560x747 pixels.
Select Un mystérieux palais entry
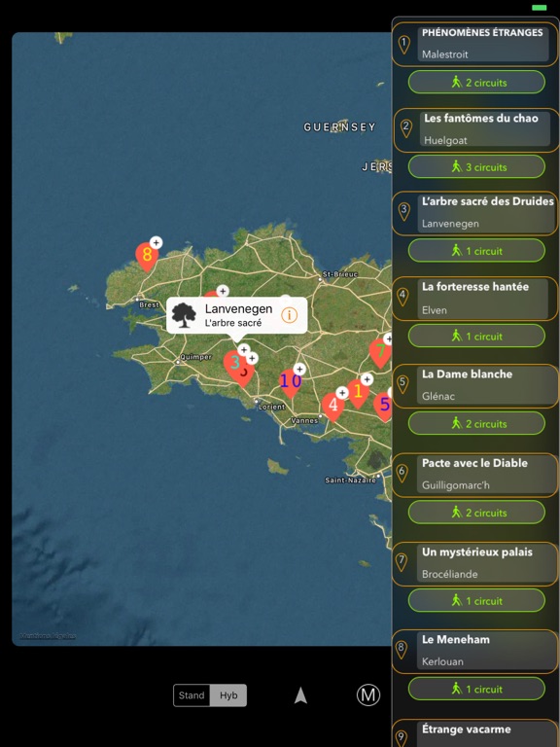point(474,563)
